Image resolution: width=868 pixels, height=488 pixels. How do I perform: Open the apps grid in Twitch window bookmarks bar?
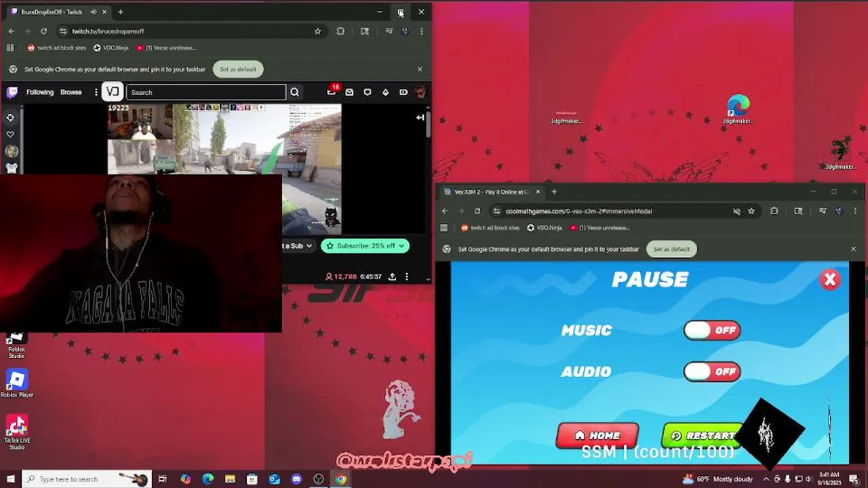pos(10,47)
